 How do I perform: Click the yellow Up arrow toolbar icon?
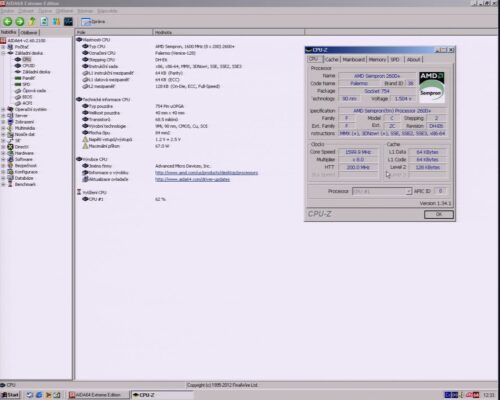tap(32, 22)
